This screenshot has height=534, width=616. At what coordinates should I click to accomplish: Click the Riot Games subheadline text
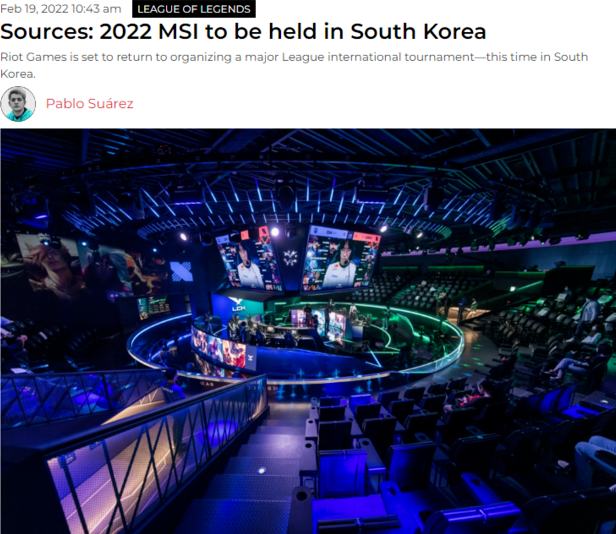[x=294, y=65]
